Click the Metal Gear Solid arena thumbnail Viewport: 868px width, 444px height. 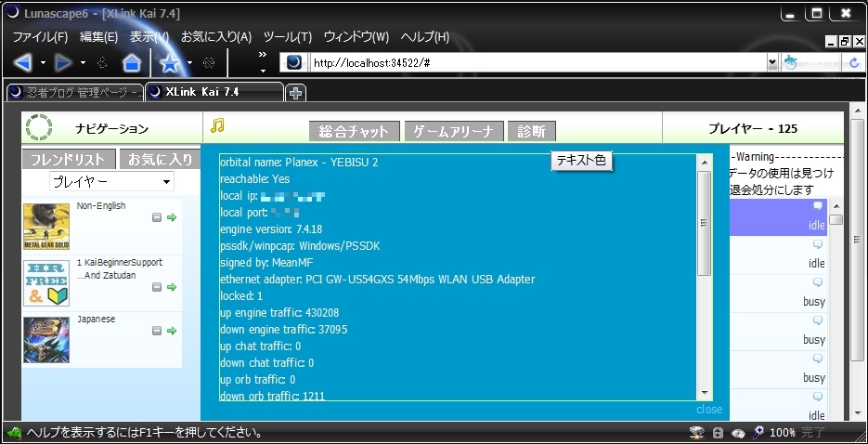coord(46,227)
